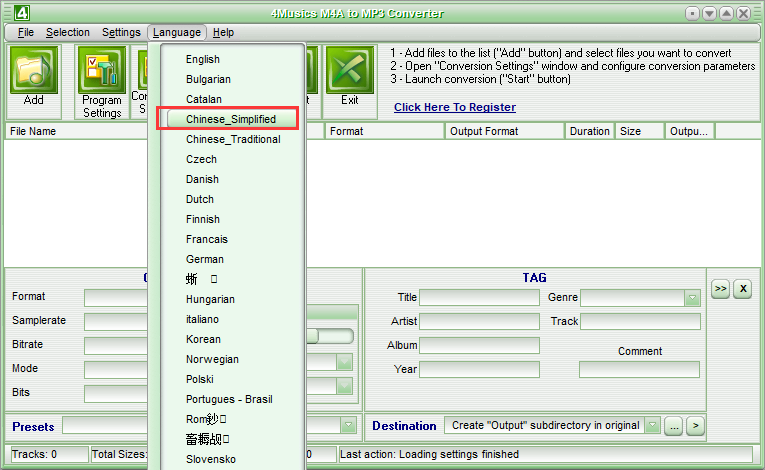
Task: Click the Comment tag input field
Action: point(640,369)
